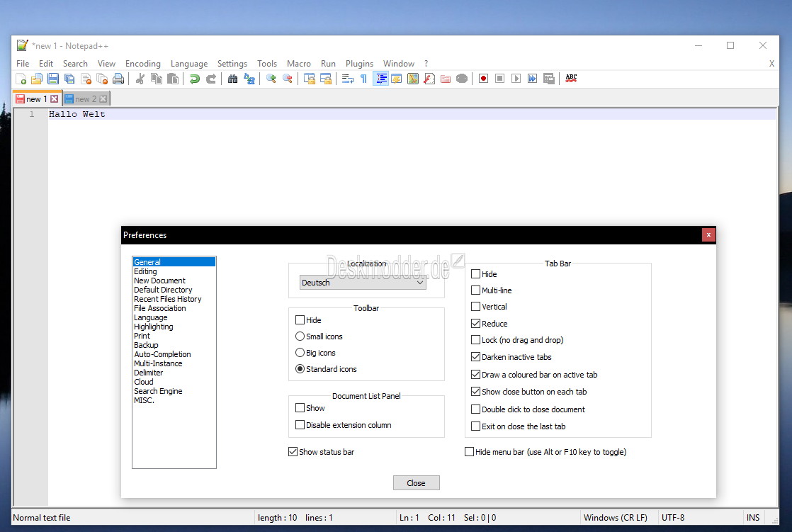Toggle the indent guide icon

(x=381, y=79)
